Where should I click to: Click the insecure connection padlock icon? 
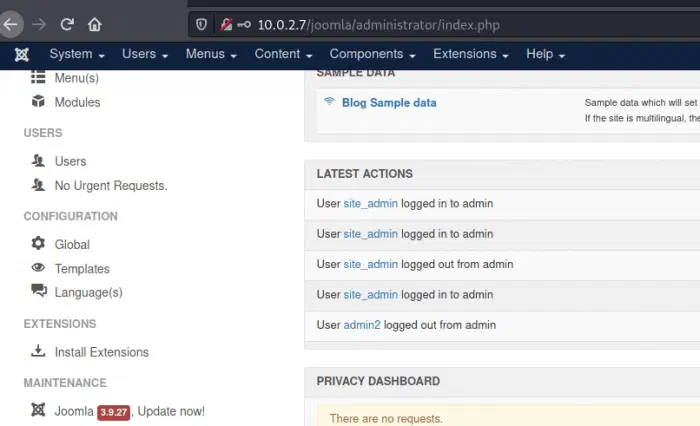(x=226, y=25)
